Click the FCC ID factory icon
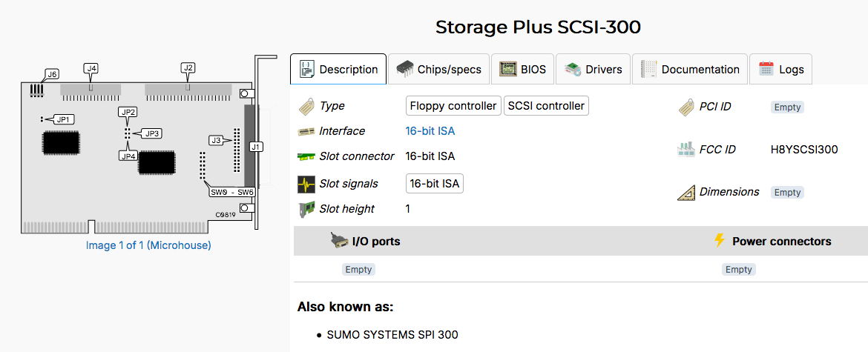Image resolution: width=868 pixels, height=352 pixels. [686, 150]
